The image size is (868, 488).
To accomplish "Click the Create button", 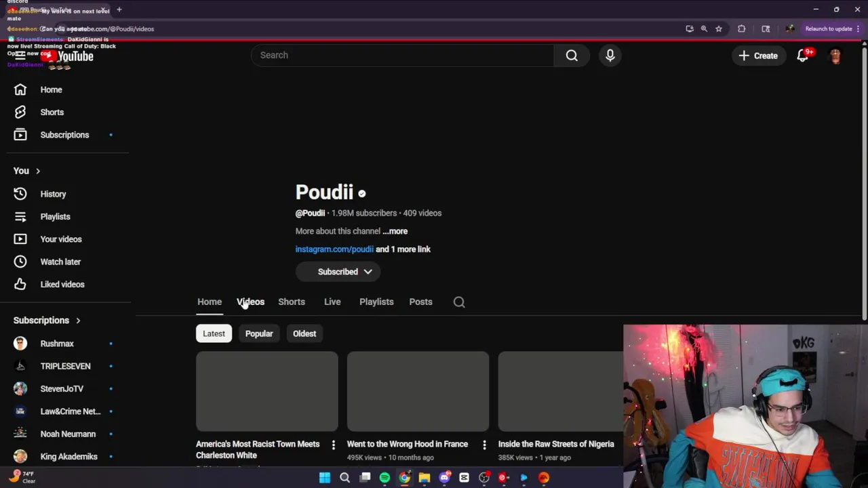I will point(758,56).
